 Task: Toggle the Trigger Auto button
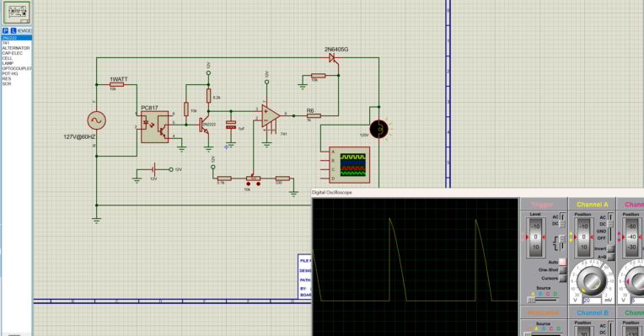(562, 262)
